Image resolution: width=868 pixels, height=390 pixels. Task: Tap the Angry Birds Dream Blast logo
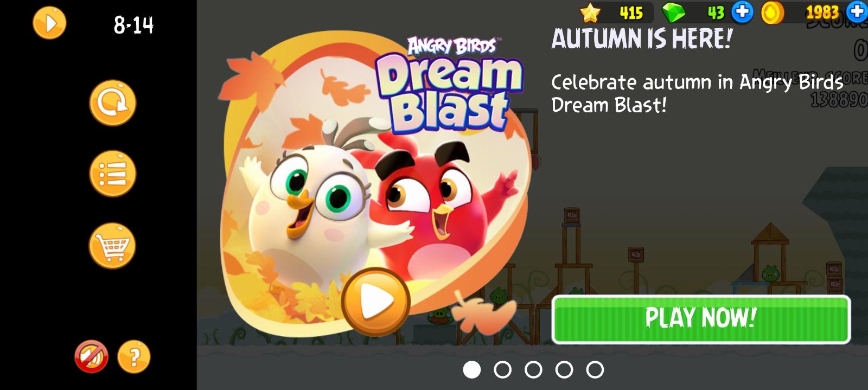tap(450, 84)
